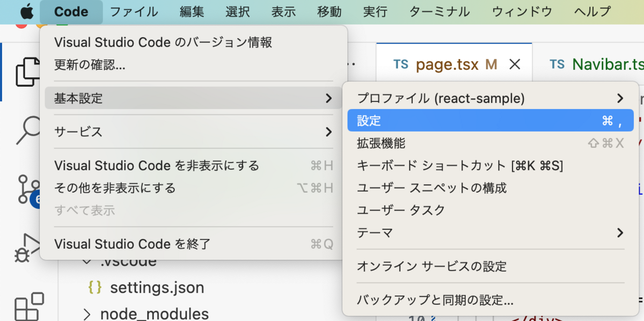Screen dimensions: 644x321
Task: Open the Search view in activity bar
Action: click(29, 130)
